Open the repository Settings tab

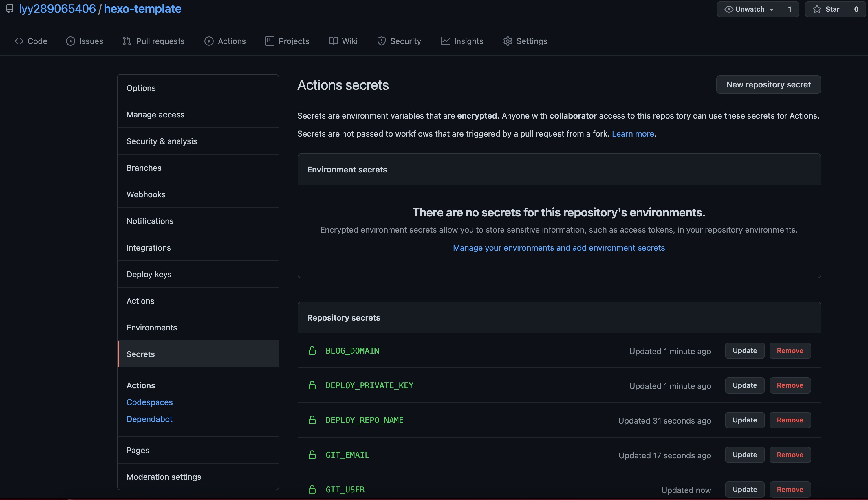pos(525,41)
